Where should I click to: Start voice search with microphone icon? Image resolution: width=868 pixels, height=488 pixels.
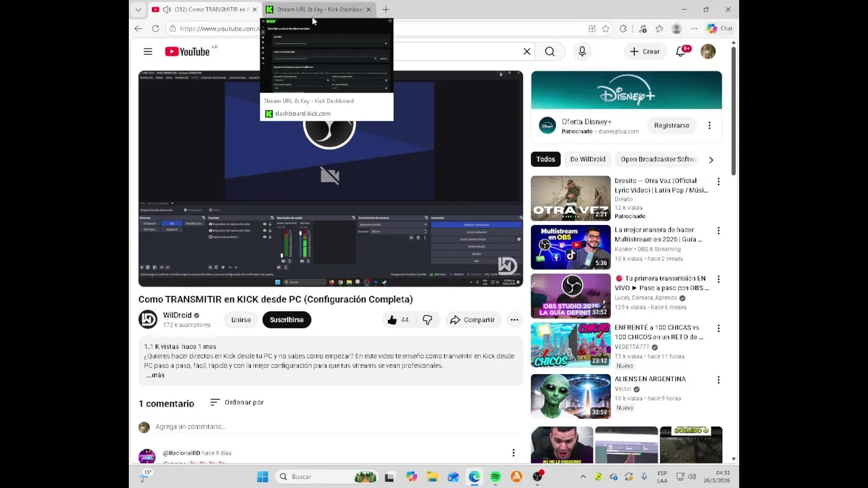(582, 52)
